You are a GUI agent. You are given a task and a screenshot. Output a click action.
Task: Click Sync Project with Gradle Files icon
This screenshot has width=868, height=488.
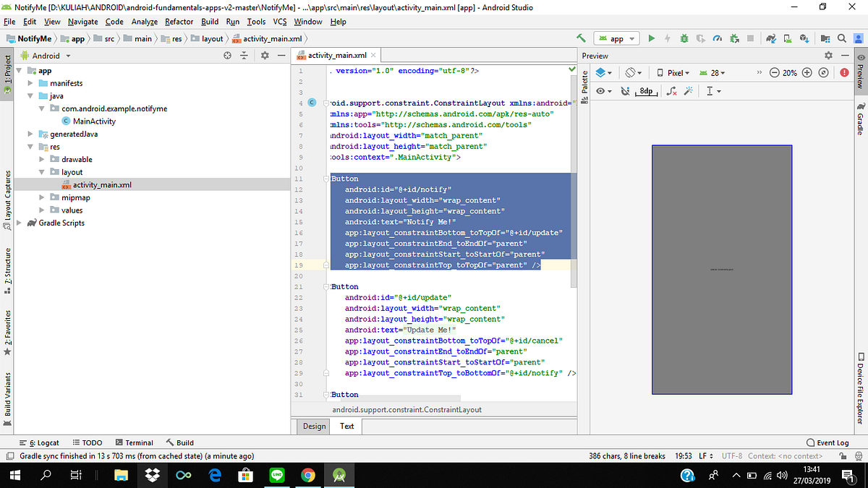click(x=771, y=38)
